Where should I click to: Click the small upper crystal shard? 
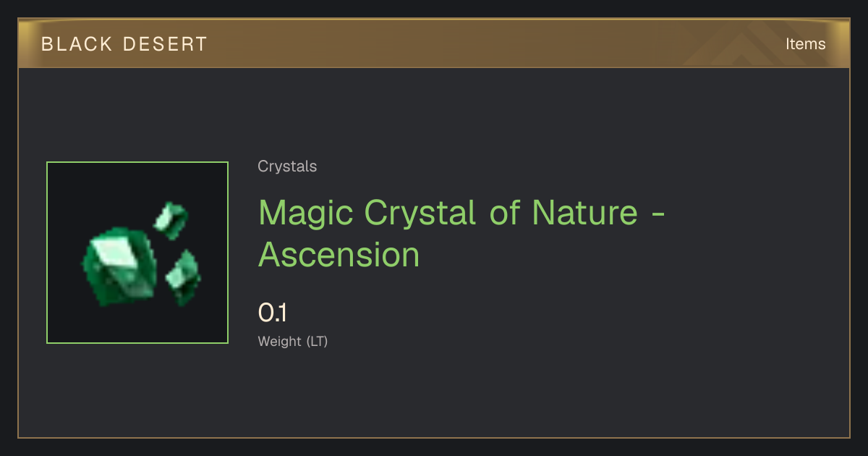171,220
